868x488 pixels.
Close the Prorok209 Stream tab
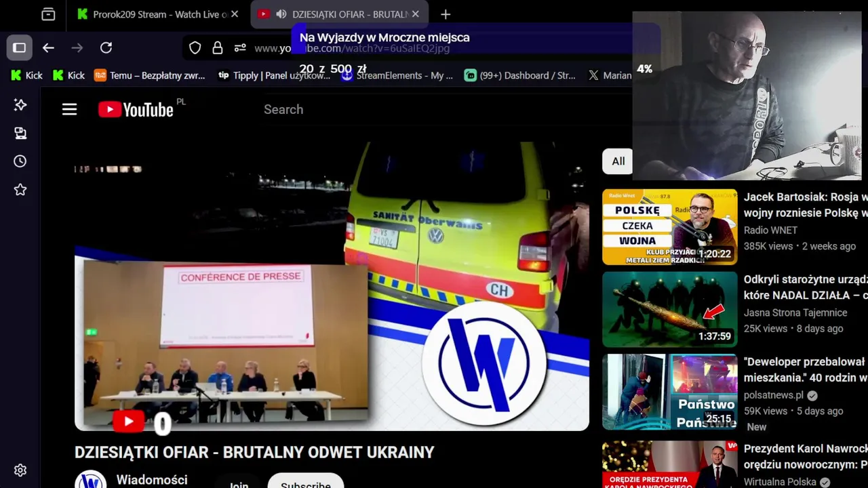[x=235, y=14]
